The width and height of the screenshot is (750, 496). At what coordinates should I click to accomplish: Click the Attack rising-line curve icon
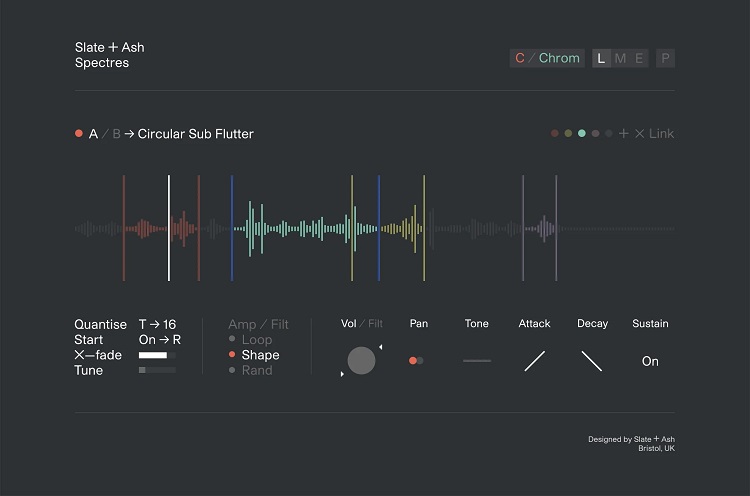point(535,361)
